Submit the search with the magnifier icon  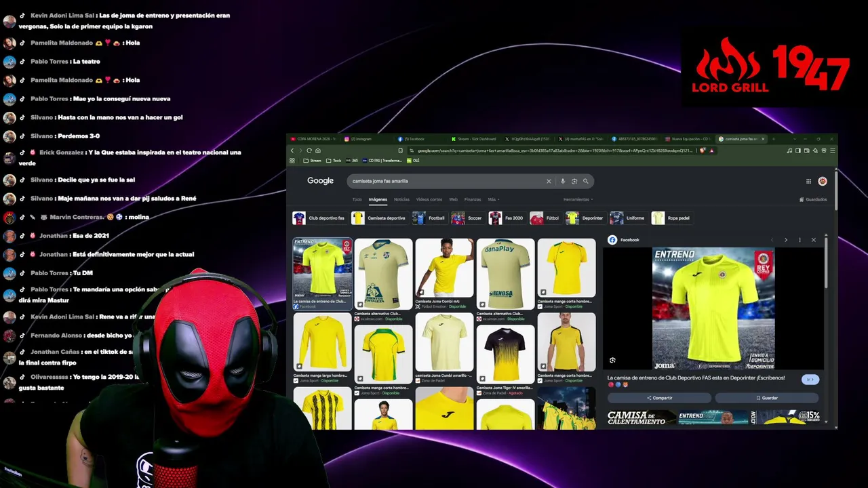586,181
